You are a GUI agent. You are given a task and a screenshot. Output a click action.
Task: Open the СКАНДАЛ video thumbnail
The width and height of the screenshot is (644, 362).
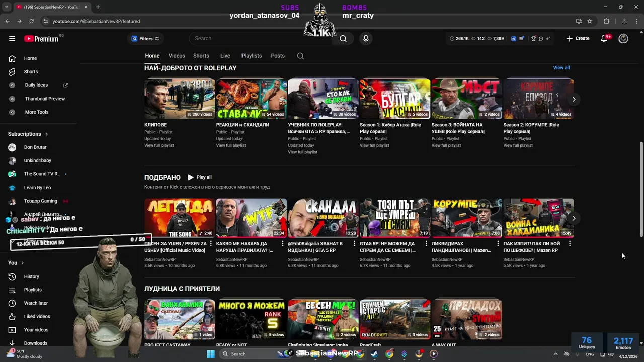pyautogui.click(x=323, y=218)
